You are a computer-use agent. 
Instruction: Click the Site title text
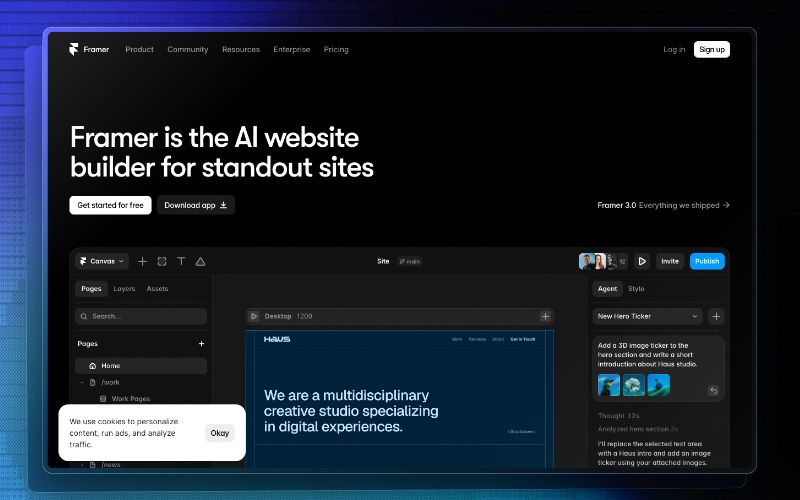point(383,261)
